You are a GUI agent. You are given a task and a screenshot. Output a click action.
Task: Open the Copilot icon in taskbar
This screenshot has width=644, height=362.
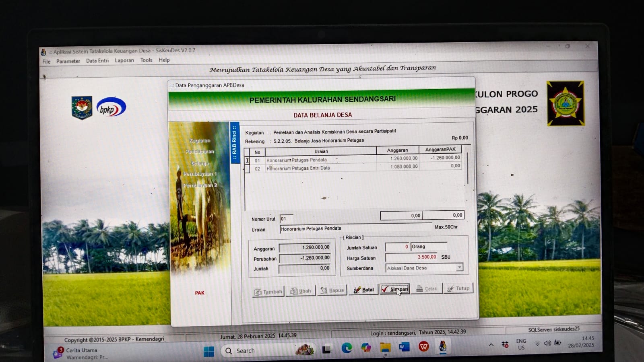point(366,348)
